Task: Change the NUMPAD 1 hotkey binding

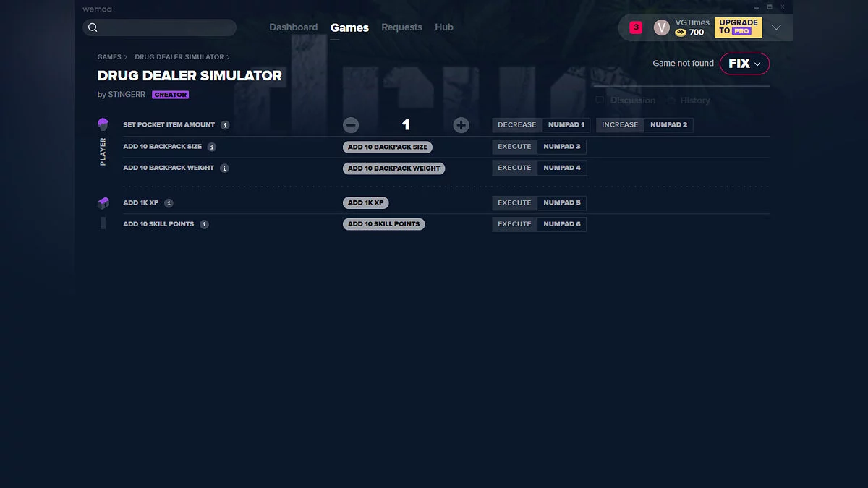Action: coord(566,125)
